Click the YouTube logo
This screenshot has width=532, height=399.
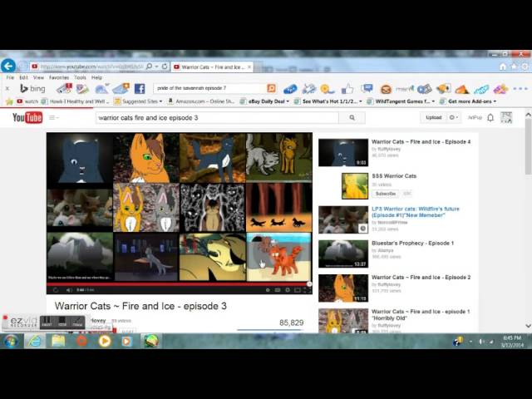pyautogui.click(x=27, y=117)
